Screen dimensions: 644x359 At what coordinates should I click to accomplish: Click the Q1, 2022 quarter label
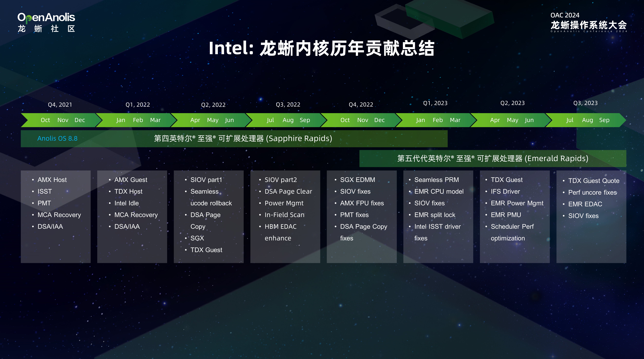click(138, 105)
